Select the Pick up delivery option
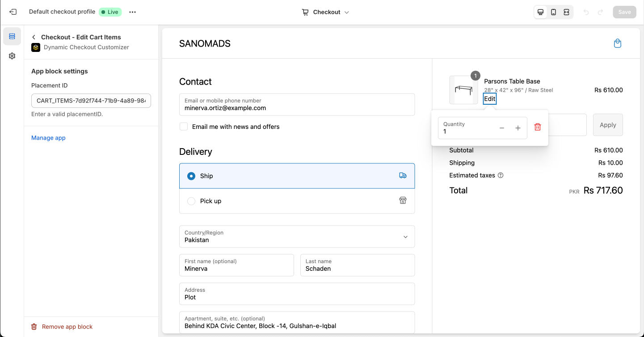 pos(191,201)
